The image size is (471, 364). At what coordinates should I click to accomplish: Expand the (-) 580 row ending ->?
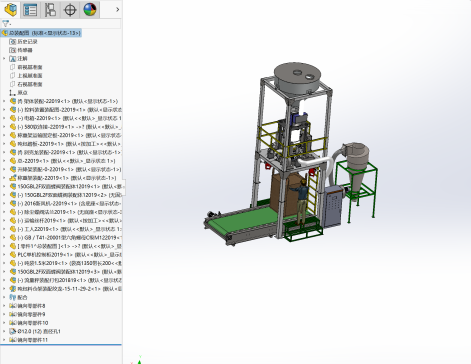coord(4,127)
